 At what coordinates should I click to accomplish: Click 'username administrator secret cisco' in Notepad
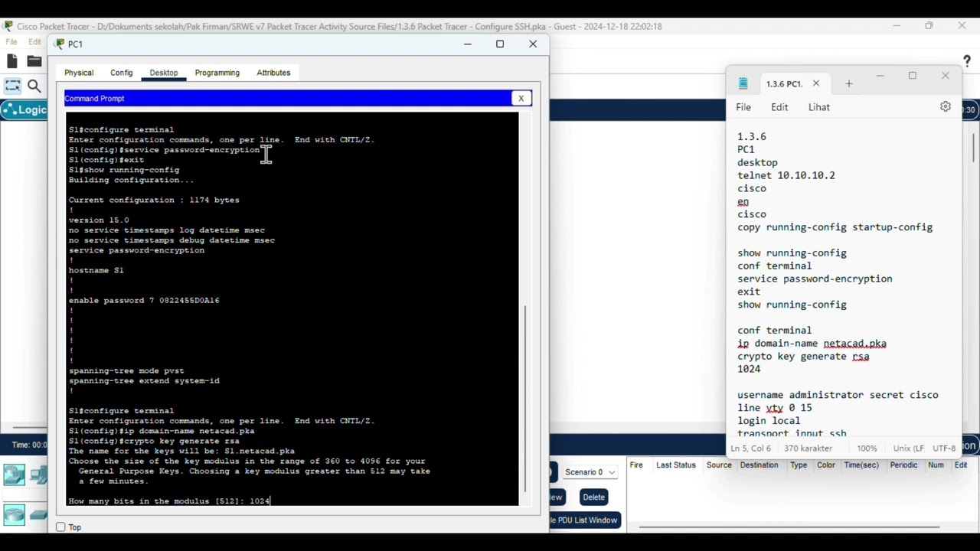point(838,395)
